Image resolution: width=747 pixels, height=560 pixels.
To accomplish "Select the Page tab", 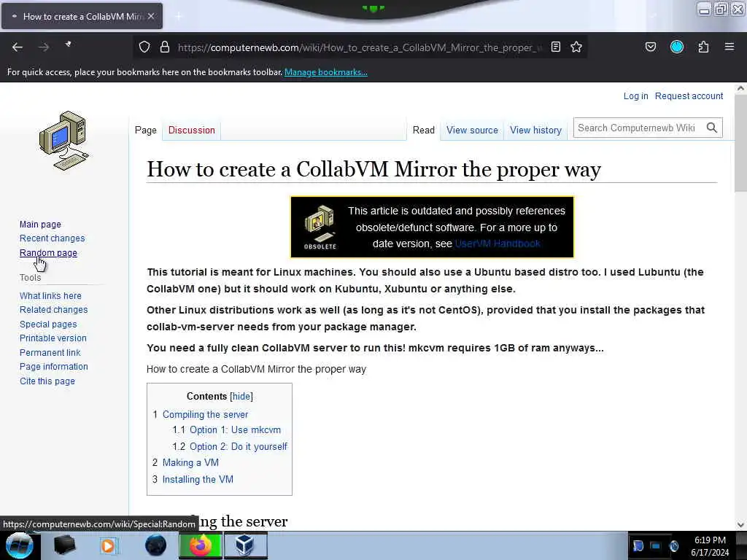I will coord(145,130).
